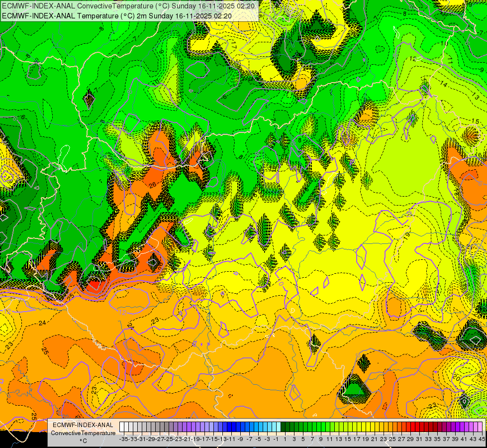Click the contour label 14 on the map
487x448 pixels.
pos(444,84)
